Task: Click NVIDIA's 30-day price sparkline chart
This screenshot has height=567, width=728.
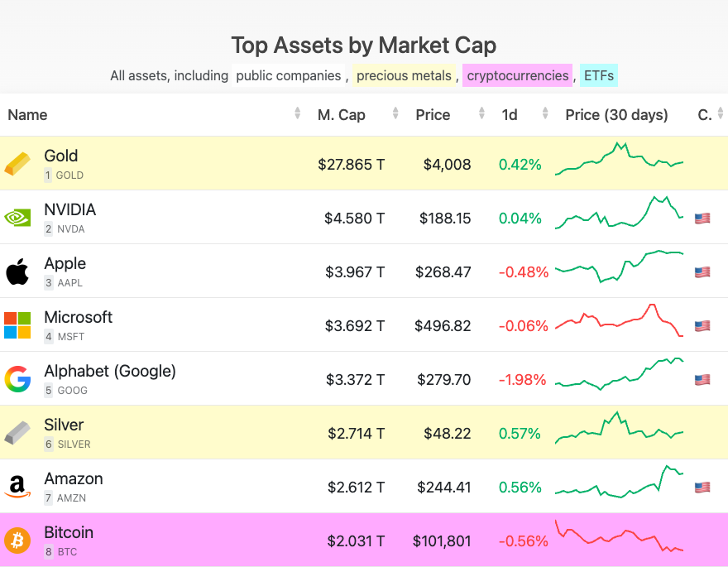Action: 619,214
